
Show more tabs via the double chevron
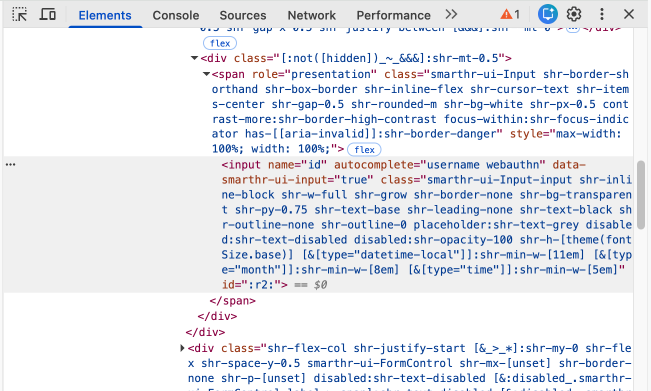451,15
